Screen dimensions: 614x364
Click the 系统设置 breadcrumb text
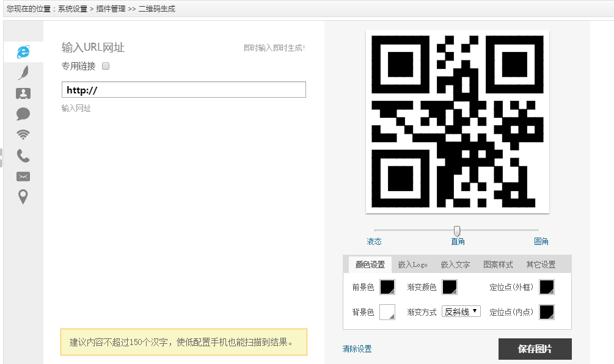pyautogui.click(x=73, y=9)
